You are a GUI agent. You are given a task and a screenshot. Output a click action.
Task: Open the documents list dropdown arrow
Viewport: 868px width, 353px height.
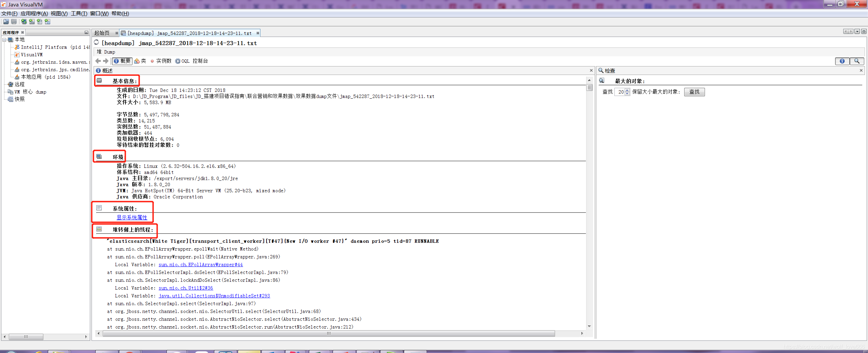[x=857, y=32]
